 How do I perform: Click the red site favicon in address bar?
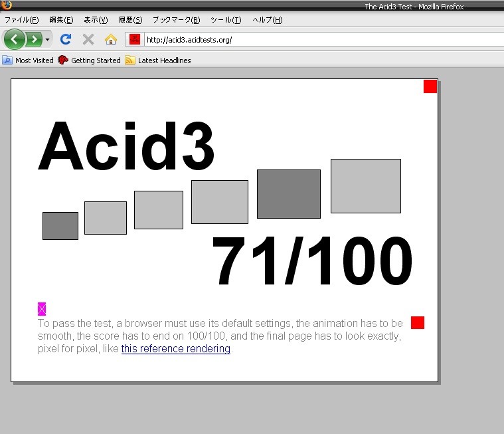[135, 40]
